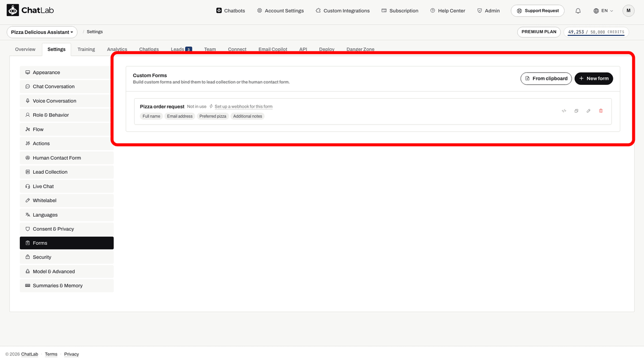
Task: Delete the Pizza order request form
Action: click(601, 111)
